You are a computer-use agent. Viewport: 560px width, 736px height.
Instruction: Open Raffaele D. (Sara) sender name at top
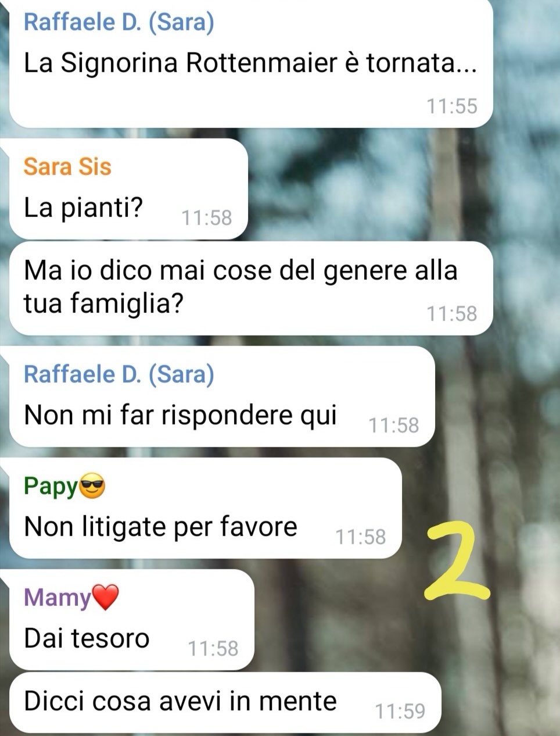(x=119, y=22)
